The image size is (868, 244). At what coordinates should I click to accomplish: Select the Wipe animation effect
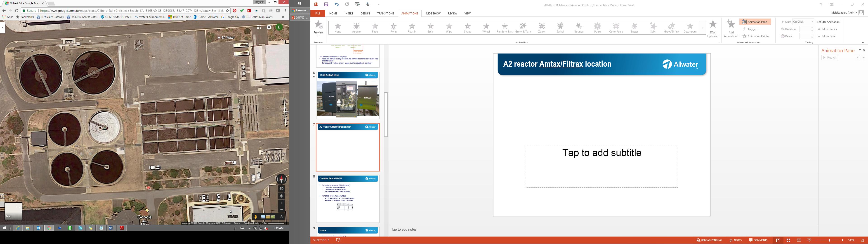[x=449, y=28]
